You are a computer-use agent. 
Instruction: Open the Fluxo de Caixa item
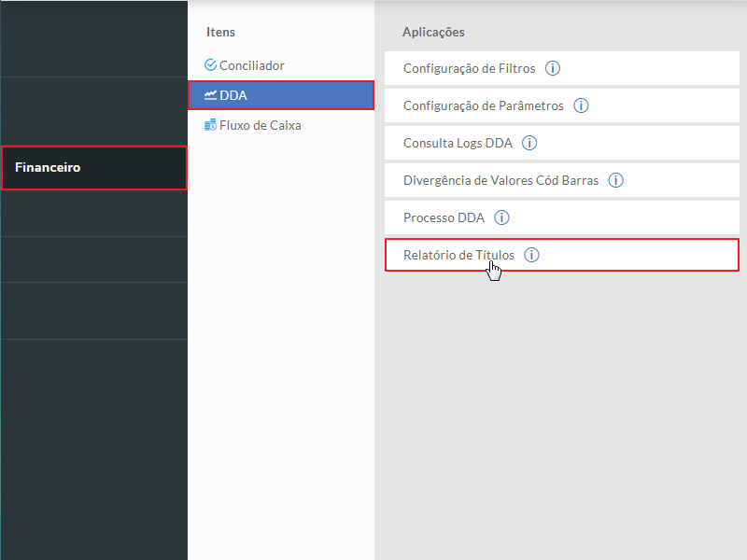[x=260, y=125]
